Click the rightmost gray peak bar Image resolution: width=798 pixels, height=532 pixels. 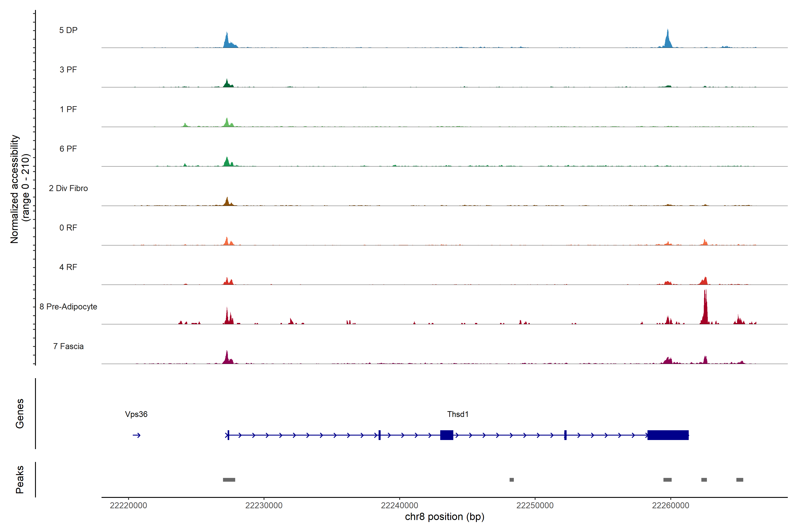click(x=740, y=480)
